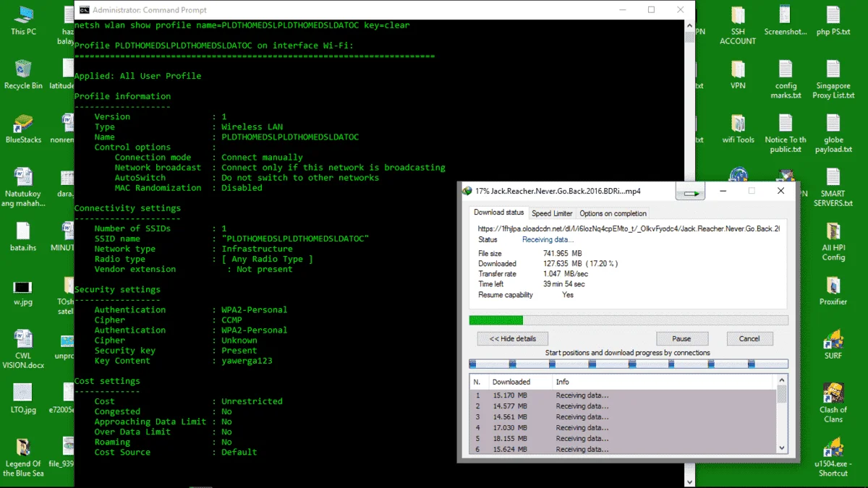Pause the Jack Reacher download
The image size is (868, 488).
click(681, 338)
